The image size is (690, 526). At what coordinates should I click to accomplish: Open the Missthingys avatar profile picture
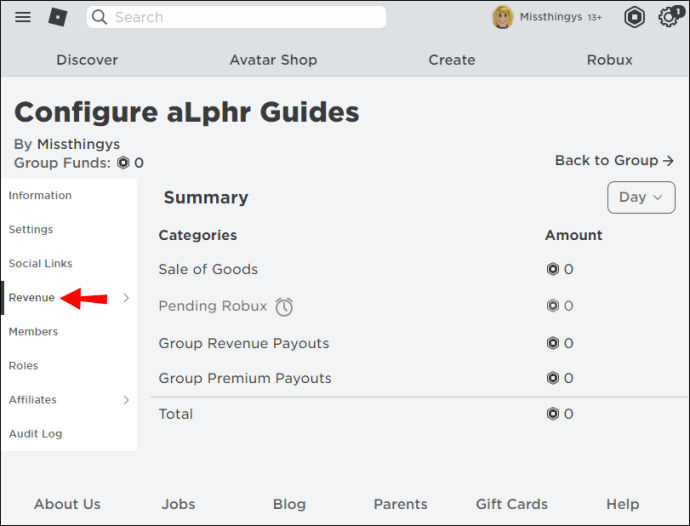(x=503, y=17)
